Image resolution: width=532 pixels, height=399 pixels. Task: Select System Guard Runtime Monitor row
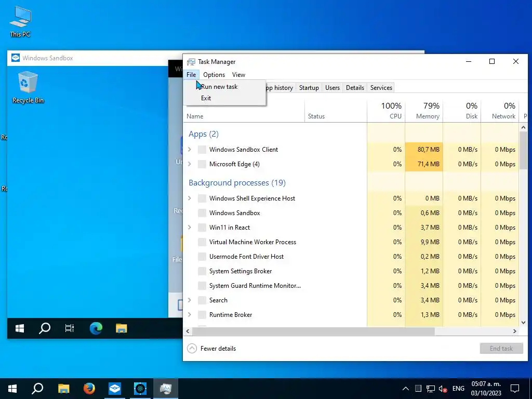[x=351, y=286]
